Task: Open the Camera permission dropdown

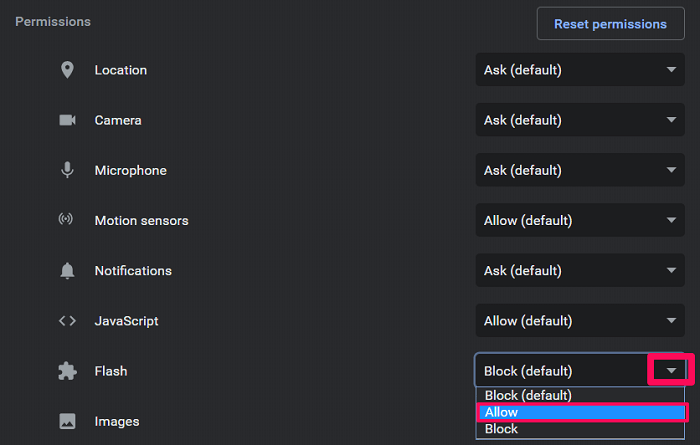Action: (x=580, y=120)
